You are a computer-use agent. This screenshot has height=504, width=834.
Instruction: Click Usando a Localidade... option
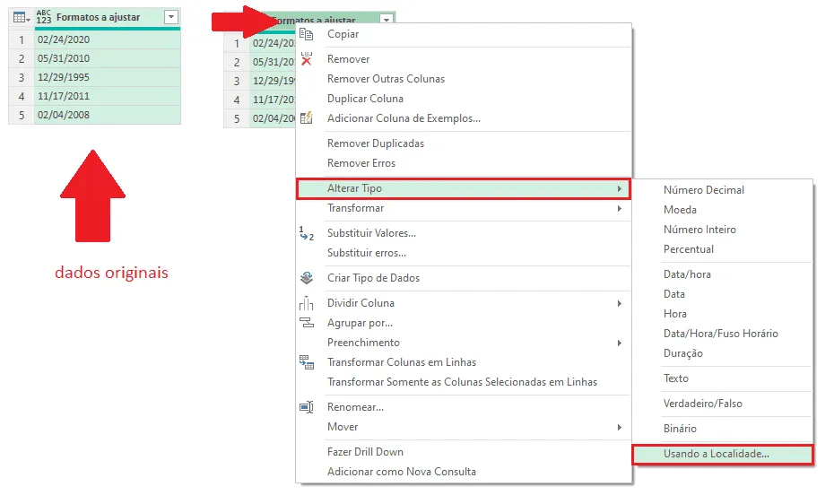[x=723, y=455]
